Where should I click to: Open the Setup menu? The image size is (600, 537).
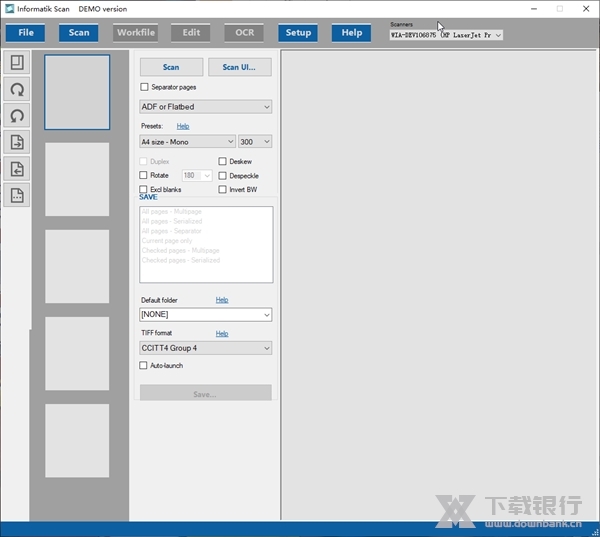pyautogui.click(x=298, y=33)
